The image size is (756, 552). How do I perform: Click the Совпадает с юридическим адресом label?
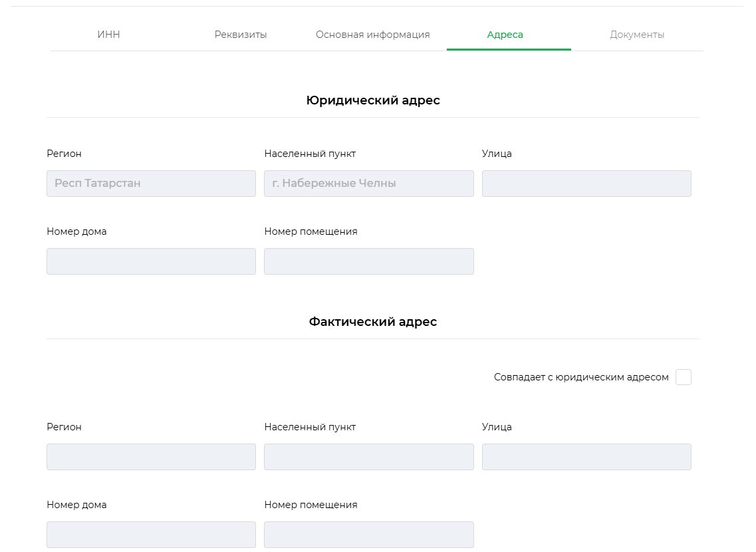581,377
